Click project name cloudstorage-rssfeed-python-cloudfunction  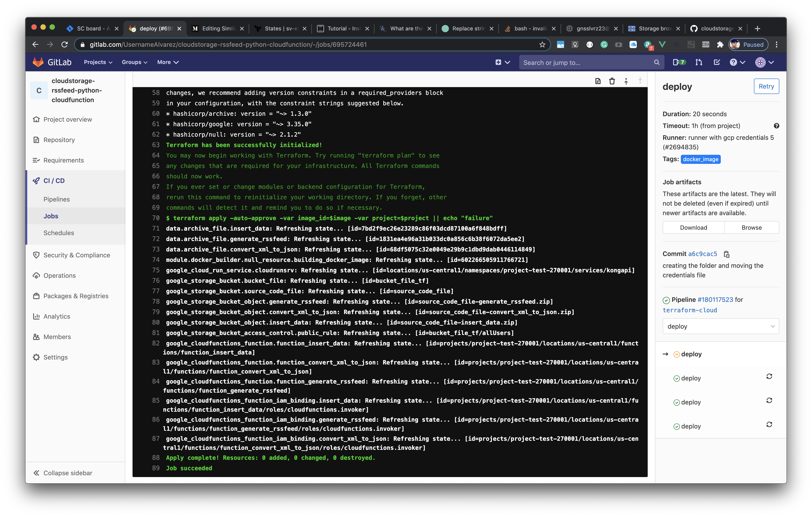pos(76,90)
